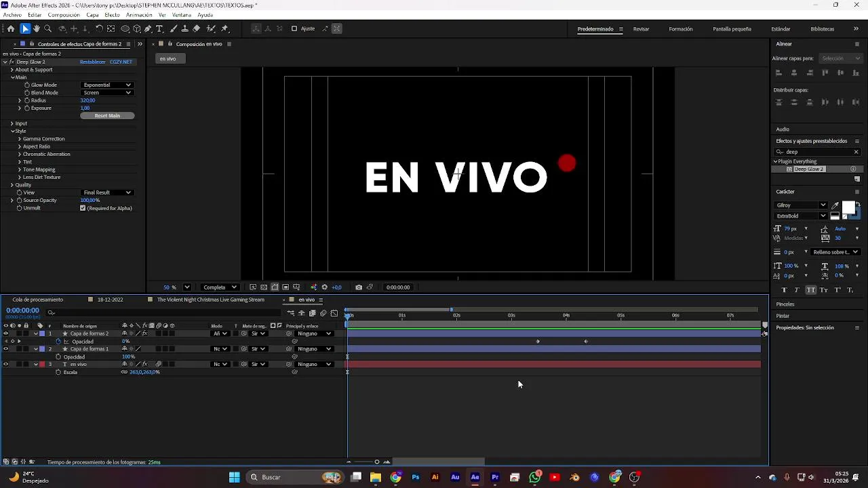This screenshot has width=868, height=488.
Task: Apply Faux Bold text style button
Action: click(785, 290)
